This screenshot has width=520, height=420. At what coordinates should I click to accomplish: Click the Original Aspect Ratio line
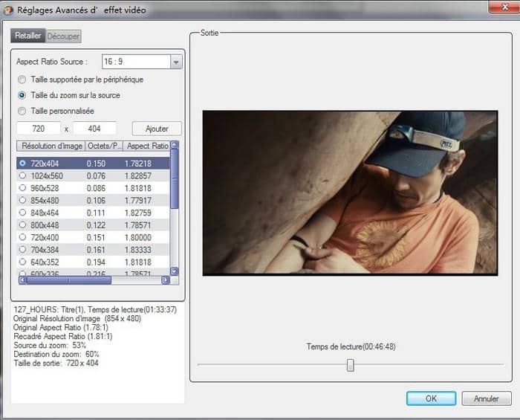pyautogui.click(x=61, y=327)
